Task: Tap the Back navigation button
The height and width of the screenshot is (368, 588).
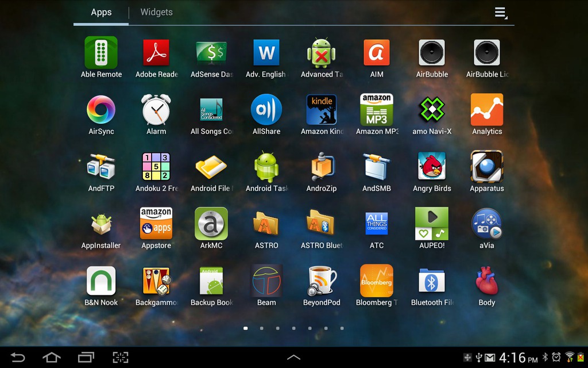Action: coord(18,357)
